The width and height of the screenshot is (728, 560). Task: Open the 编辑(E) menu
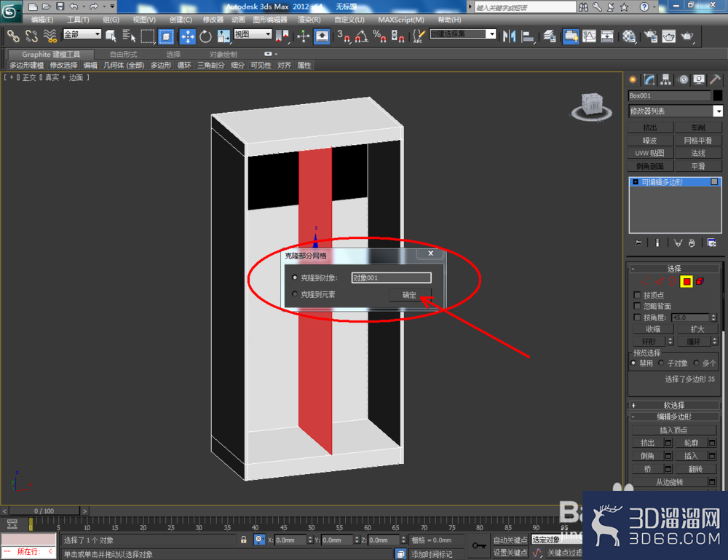click(41, 20)
